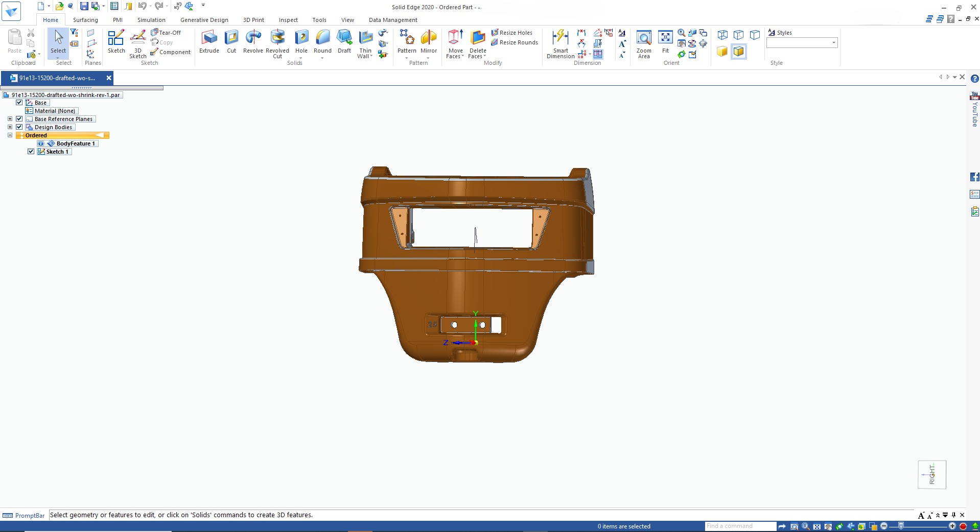The height and width of the screenshot is (532, 980).
Task: Collapse the Ordered tree node
Action: (x=10, y=135)
